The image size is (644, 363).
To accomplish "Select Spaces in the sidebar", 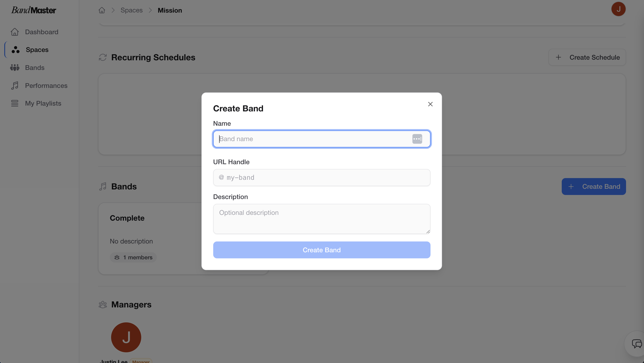I will (37, 50).
